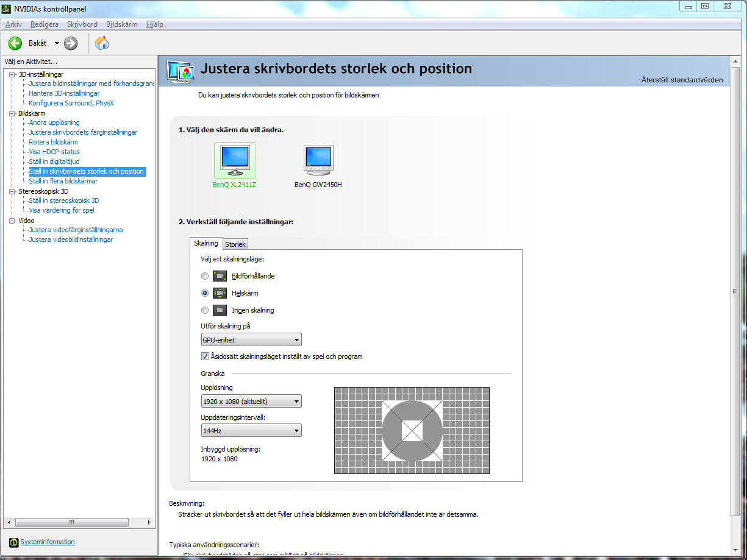Image resolution: width=747 pixels, height=560 pixels.
Task: Open the Arkiv menu
Action: (x=13, y=24)
